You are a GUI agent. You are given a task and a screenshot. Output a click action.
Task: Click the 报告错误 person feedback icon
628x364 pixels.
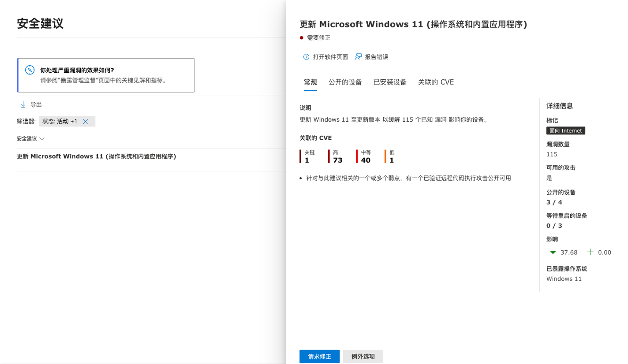(358, 57)
